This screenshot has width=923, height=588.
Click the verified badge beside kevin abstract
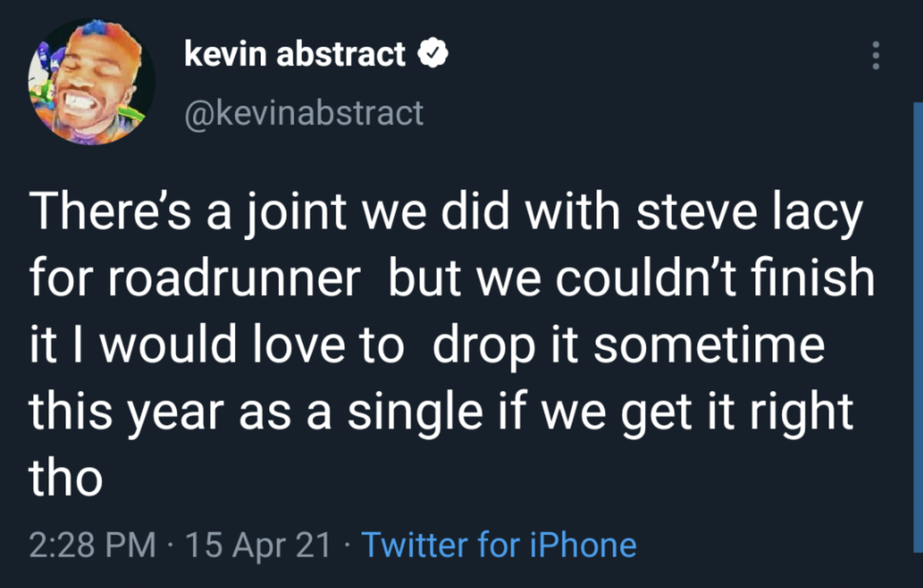pyautogui.click(x=433, y=54)
